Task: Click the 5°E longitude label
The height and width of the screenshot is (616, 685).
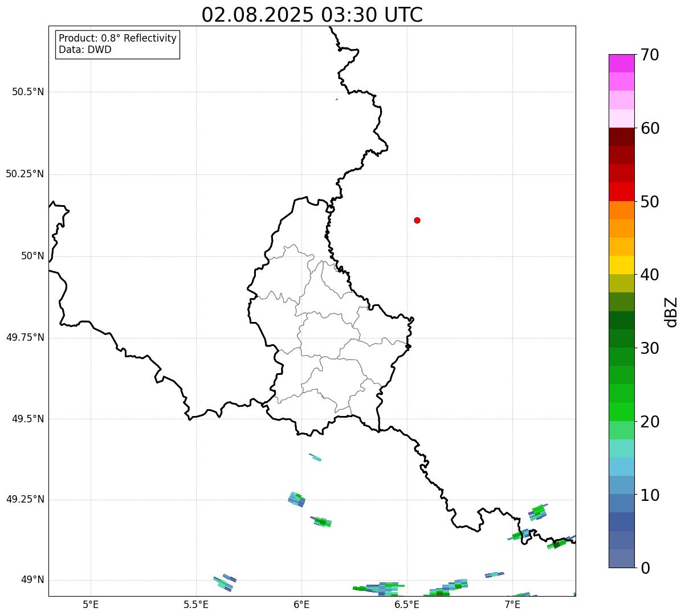Action: [x=91, y=604]
